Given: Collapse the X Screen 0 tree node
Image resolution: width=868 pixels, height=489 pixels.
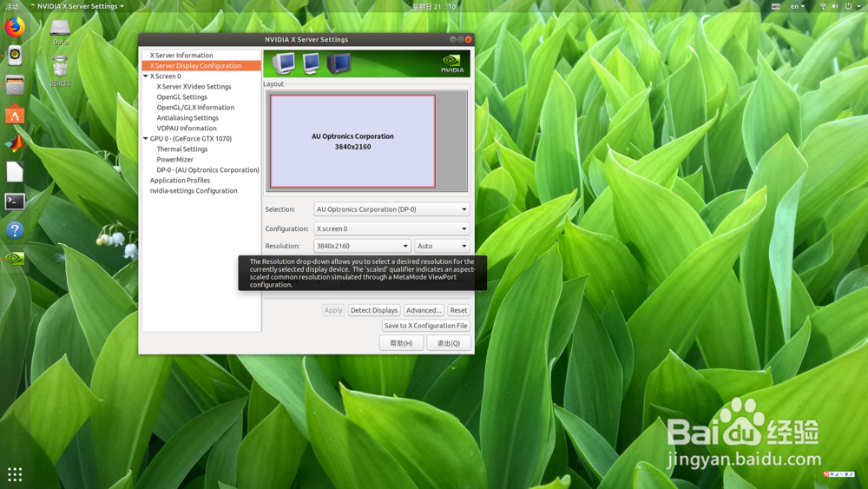Looking at the screenshot, I should tap(146, 76).
